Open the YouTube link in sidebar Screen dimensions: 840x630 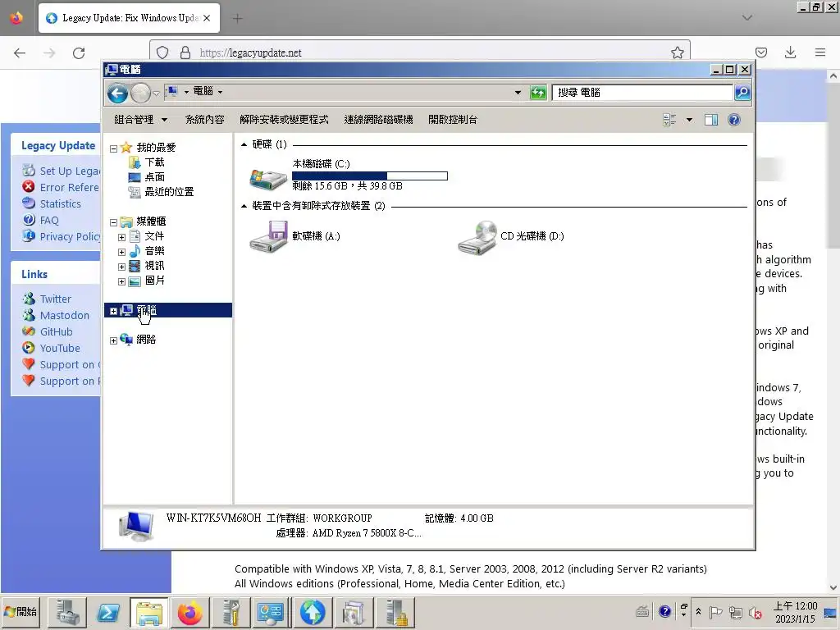click(60, 348)
